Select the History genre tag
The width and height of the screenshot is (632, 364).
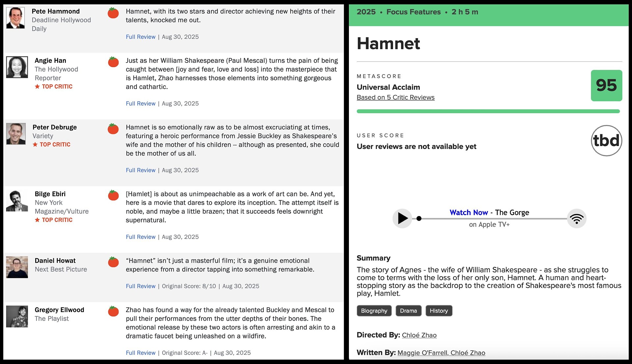pyautogui.click(x=438, y=311)
